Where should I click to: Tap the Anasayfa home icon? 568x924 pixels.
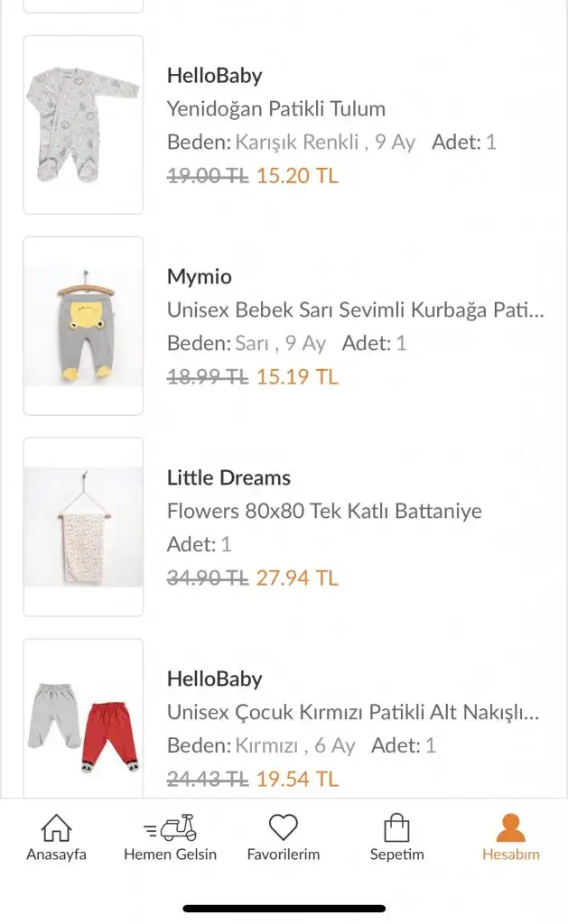[56, 827]
